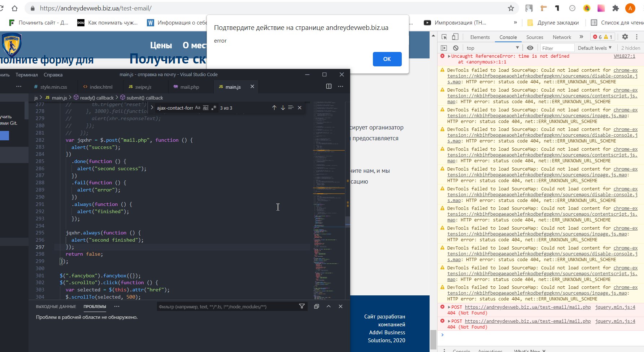Show more DevTools tabs chevron

(581, 37)
